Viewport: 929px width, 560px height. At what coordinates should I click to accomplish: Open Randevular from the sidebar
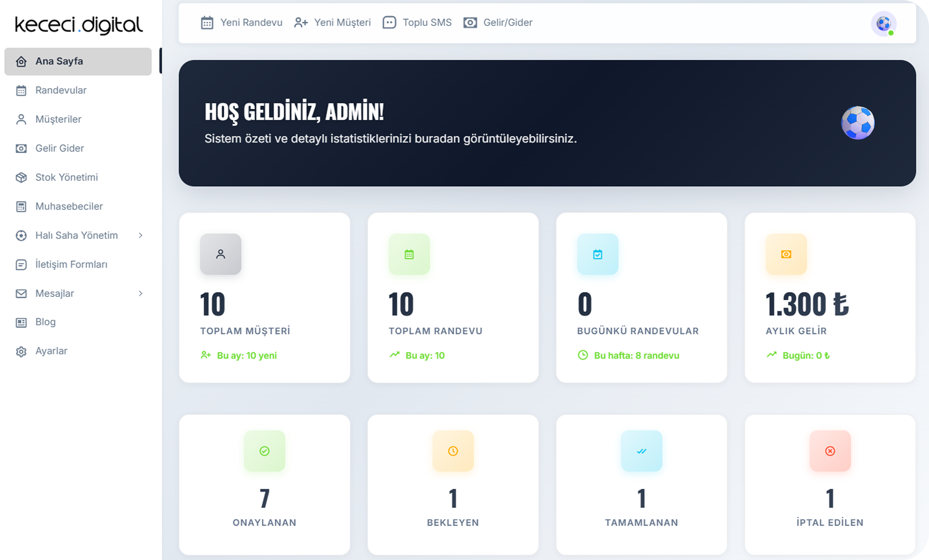[x=78, y=91]
